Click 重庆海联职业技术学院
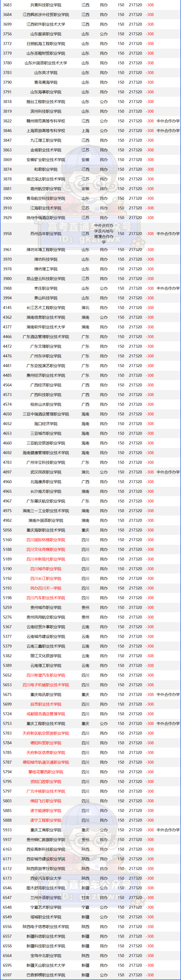 tap(46, 530)
